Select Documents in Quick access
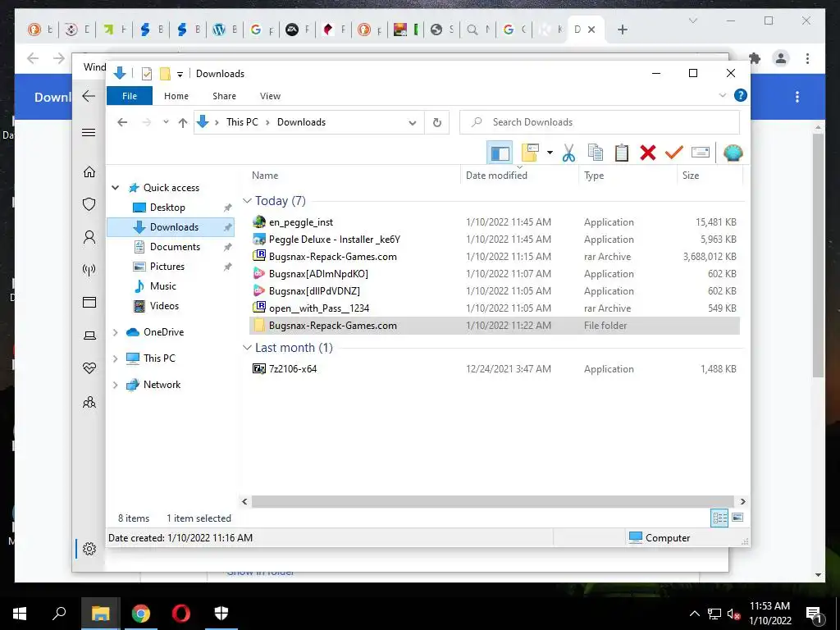The image size is (840, 630). [x=175, y=247]
